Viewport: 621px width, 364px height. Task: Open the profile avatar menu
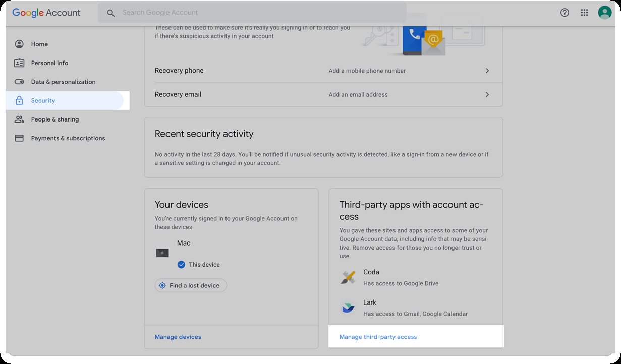coord(604,13)
